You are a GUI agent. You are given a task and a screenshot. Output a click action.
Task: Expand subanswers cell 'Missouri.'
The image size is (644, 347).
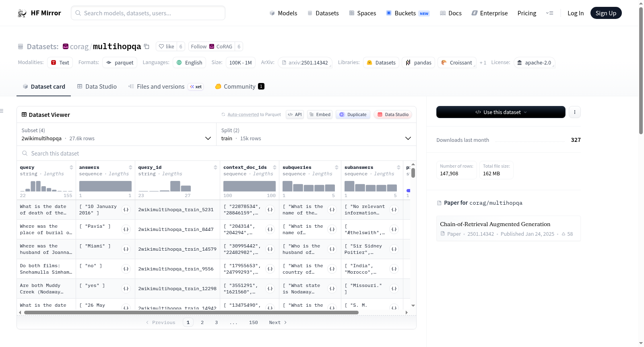[x=394, y=289]
